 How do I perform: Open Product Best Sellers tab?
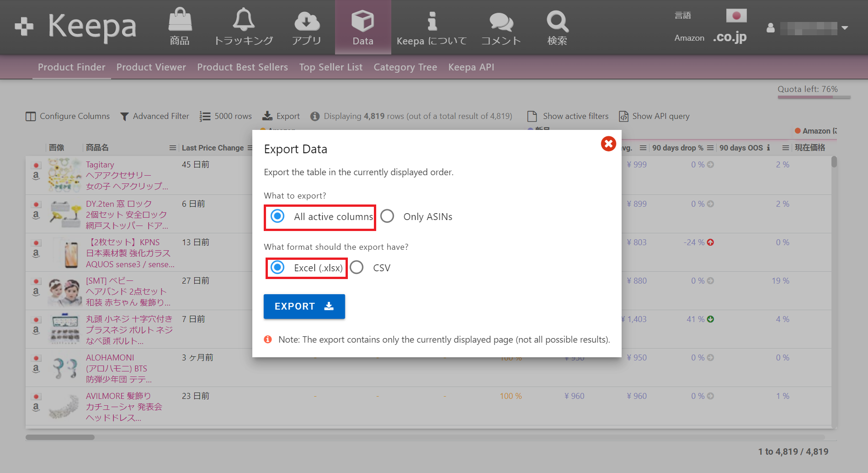click(x=243, y=67)
